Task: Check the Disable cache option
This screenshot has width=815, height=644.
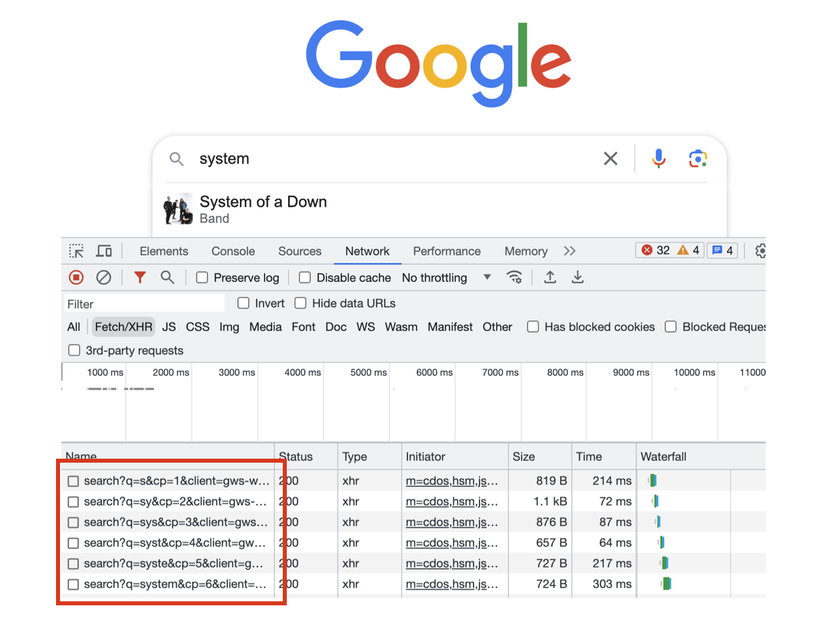Action: click(x=305, y=278)
